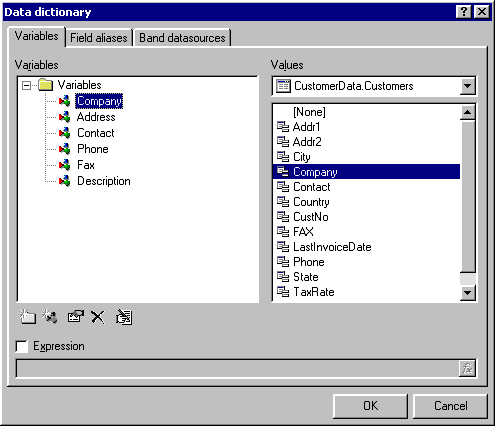This screenshot has height=427, width=496.
Task: Select the Description variable
Action: point(104,181)
